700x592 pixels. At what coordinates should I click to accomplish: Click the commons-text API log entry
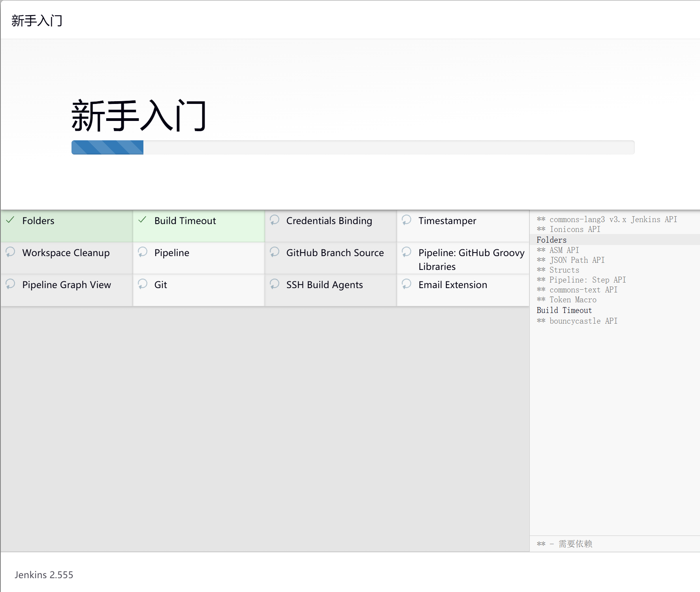[577, 290]
